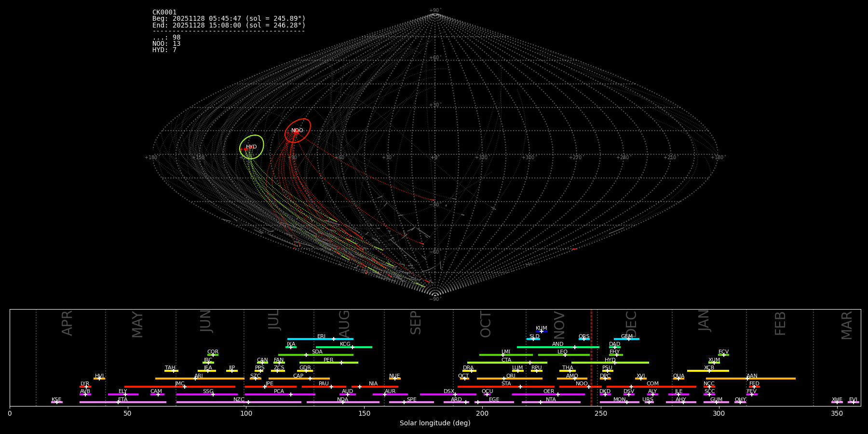Click the ETA shower label in timeline

[x=123, y=400]
